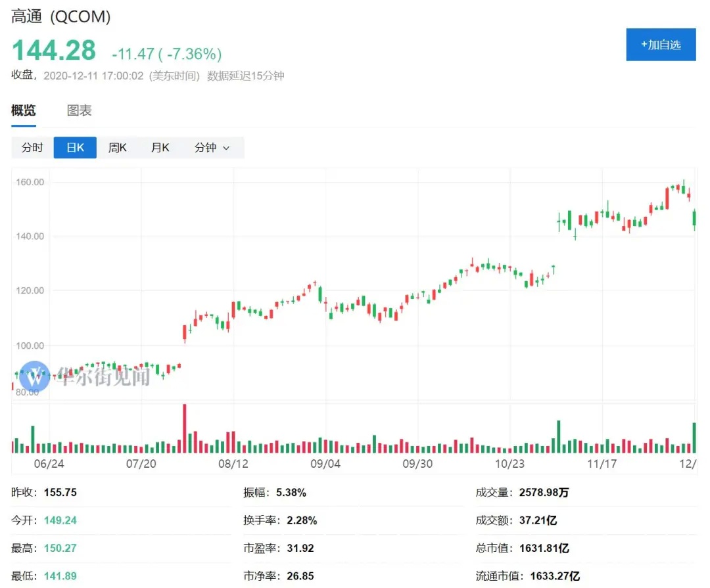Switch to 周K weekly candlestick view
This screenshot has width=710, height=588.
click(x=117, y=148)
